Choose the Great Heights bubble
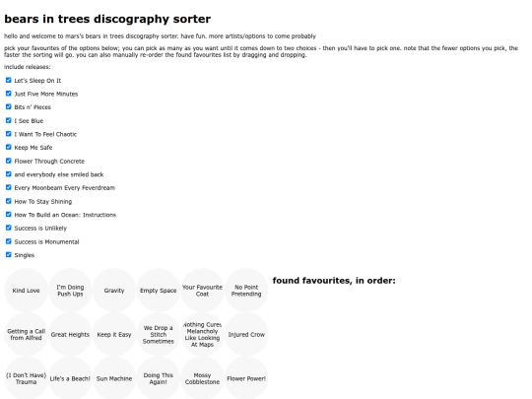 tap(70, 334)
